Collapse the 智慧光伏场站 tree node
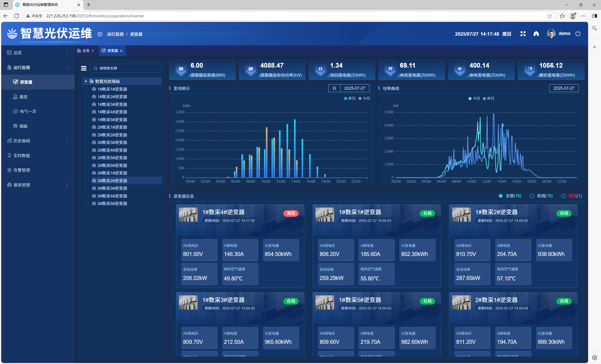This screenshot has height=364, width=601. coord(86,81)
